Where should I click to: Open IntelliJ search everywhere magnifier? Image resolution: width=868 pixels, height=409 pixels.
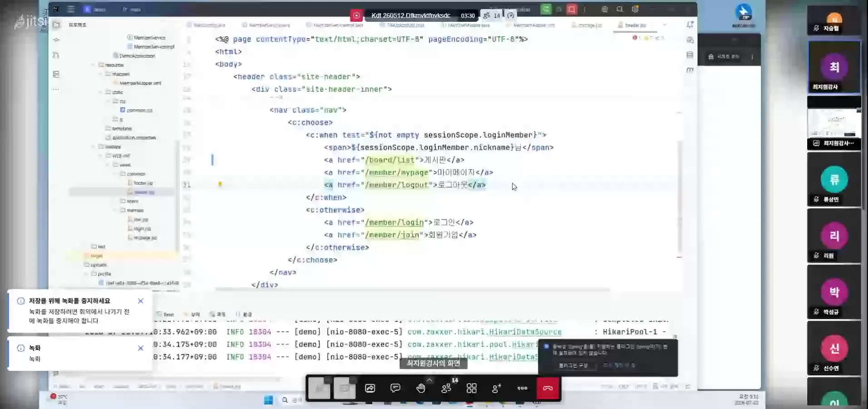620,9
